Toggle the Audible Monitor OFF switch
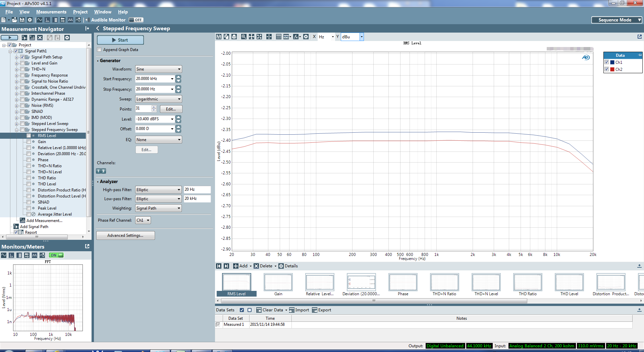This screenshot has height=352, width=644. 136,20
